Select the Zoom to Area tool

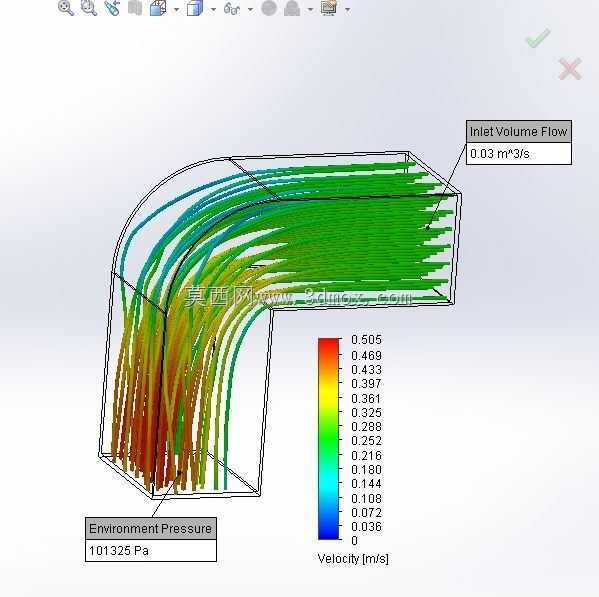tap(89, 8)
